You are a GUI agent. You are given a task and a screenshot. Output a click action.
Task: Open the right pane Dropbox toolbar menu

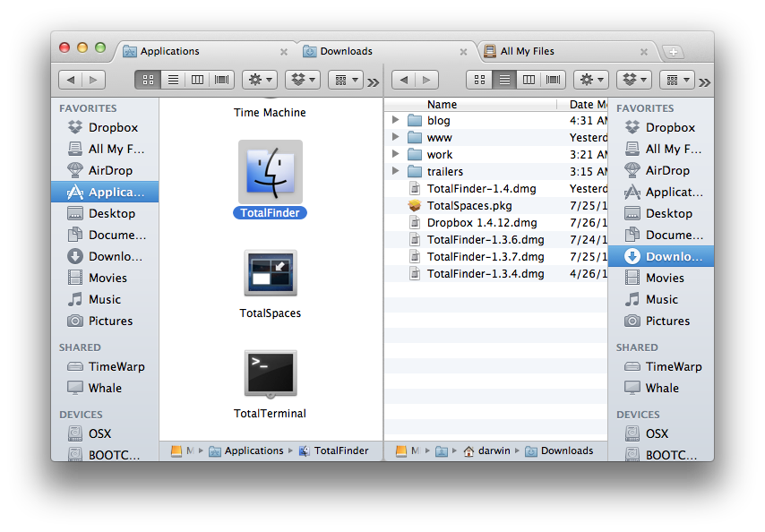click(634, 80)
